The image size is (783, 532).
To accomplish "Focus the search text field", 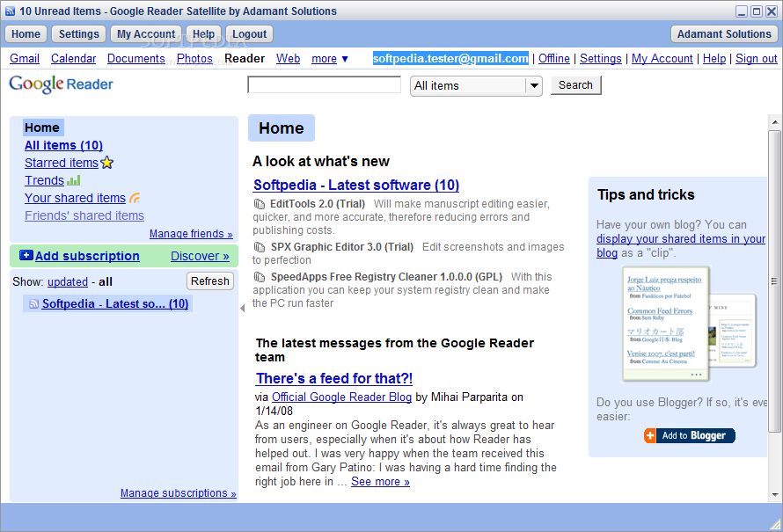I will coord(324,84).
